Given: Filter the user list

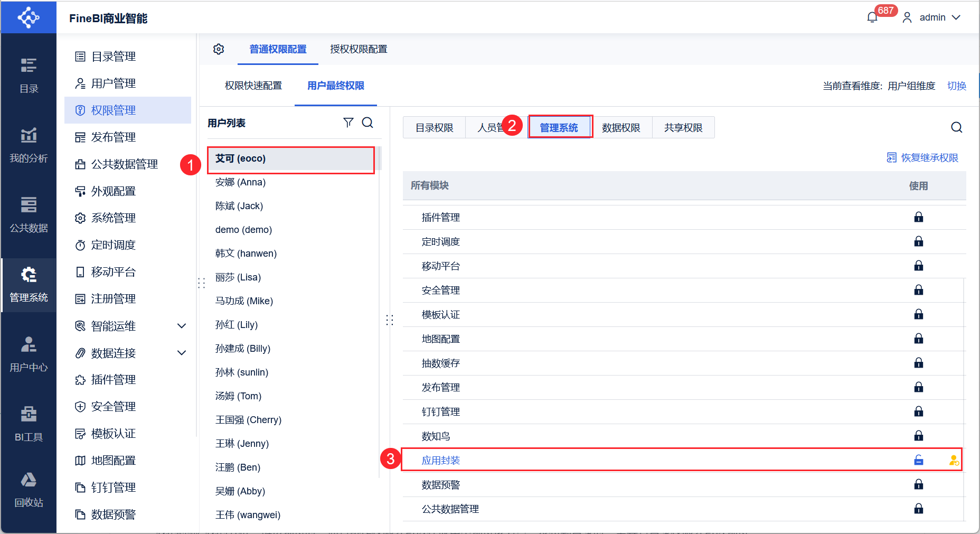Looking at the screenshot, I should (348, 123).
